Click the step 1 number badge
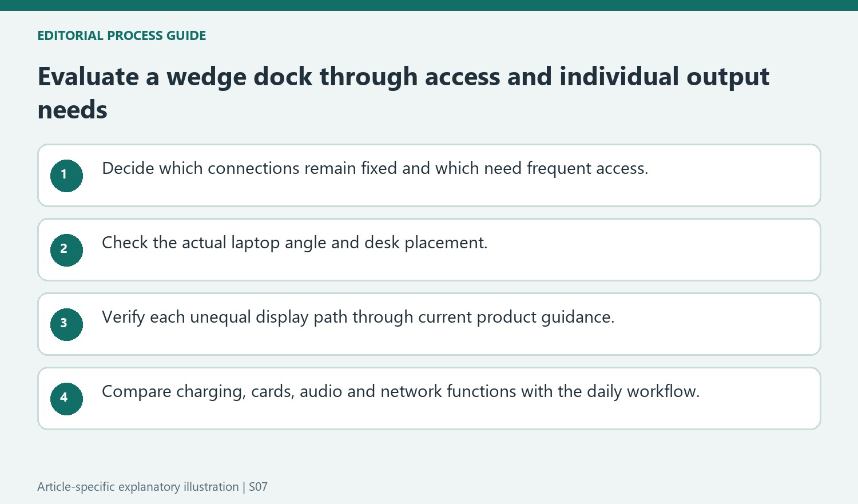 (66, 176)
